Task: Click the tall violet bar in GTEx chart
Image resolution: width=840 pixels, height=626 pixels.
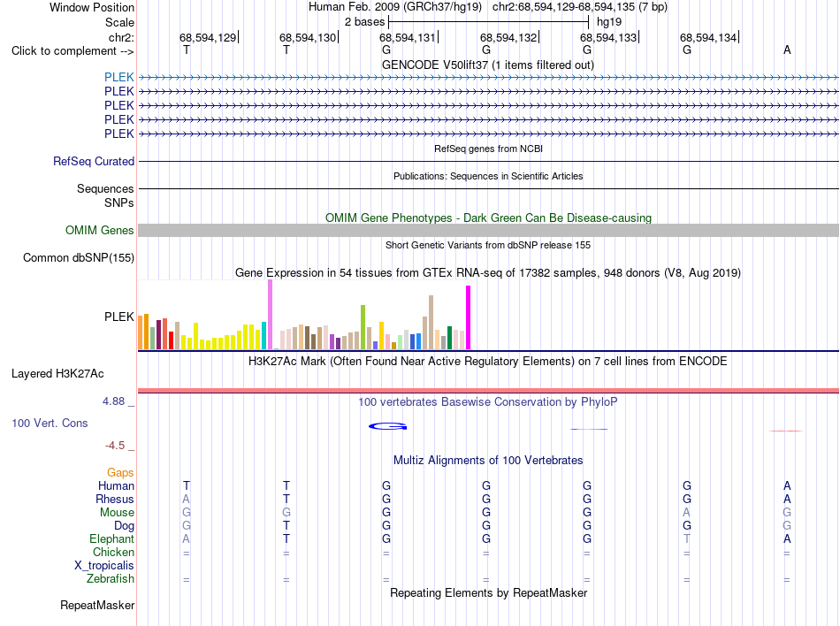Action: point(270,315)
